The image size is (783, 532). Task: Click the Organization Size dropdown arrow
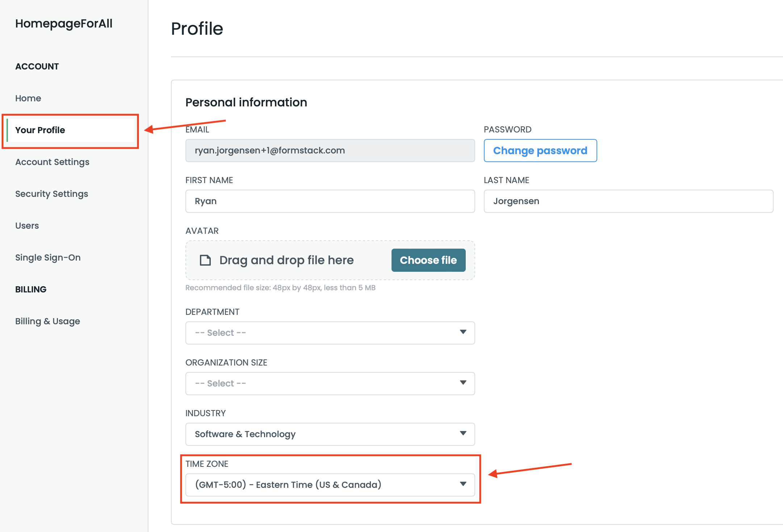[463, 383]
